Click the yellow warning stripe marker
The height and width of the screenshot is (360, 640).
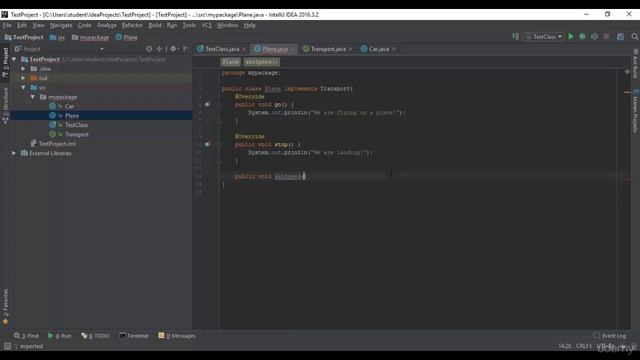627,93
